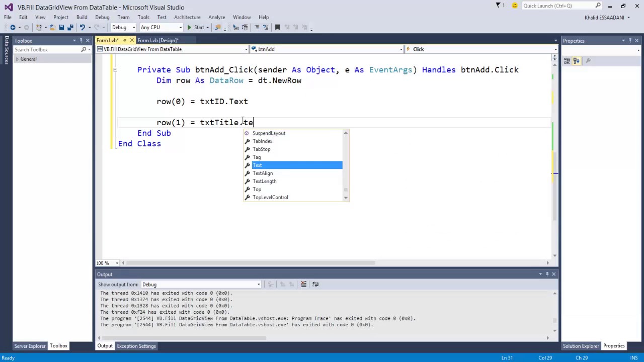Toggle word wrap in Output panel
The image size is (644, 362).
[x=315, y=284]
